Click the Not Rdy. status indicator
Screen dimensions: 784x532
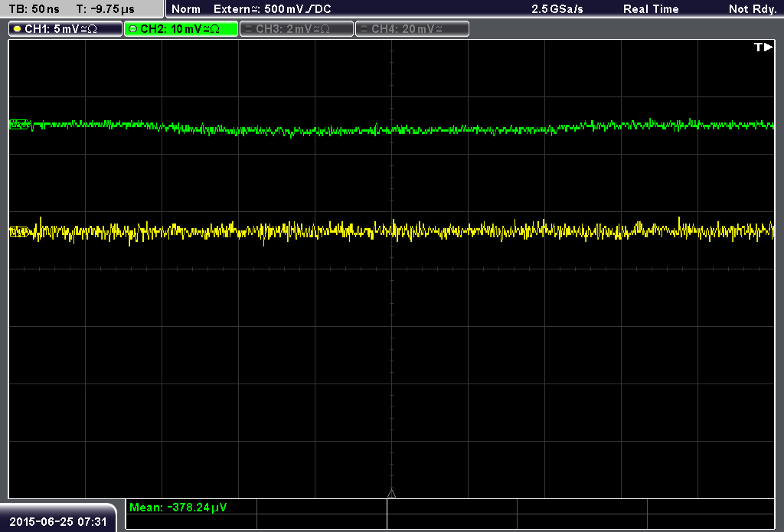[753, 9]
